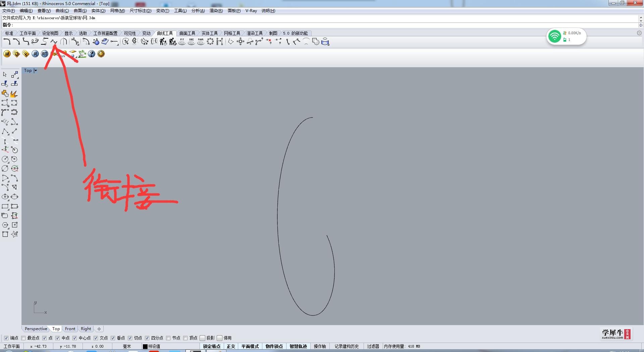Switch to the 实体工具 toolbar tab
Image resolution: width=644 pixels, height=352 pixels.
pos(210,33)
